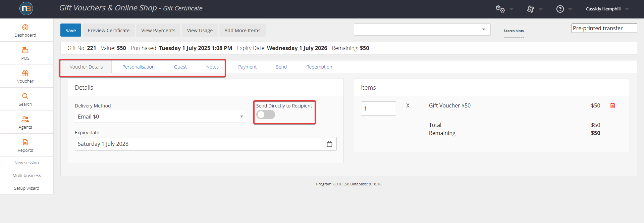
Task: Switch to the Personalisation tab
Action: [x=139, y=67]
